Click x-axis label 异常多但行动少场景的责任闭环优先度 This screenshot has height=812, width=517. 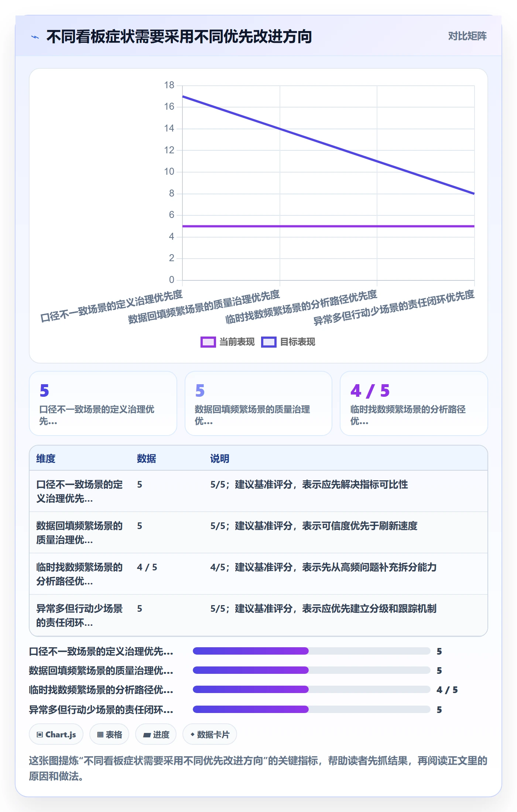pyautogui.click(x=394, y=307)
